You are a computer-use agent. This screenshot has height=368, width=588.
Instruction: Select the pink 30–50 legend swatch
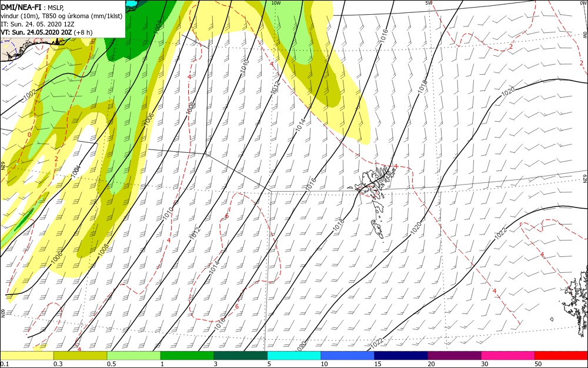click(x=508, y=356)
